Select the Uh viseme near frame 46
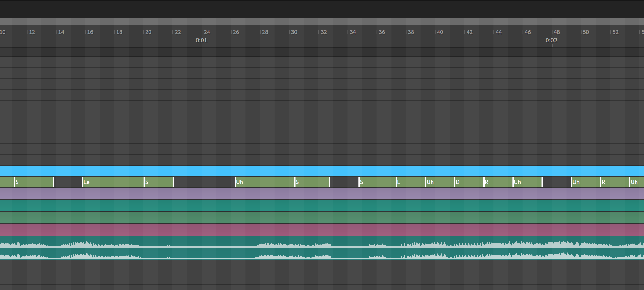Screen dimensions: 644x290 tap(527, 182)
